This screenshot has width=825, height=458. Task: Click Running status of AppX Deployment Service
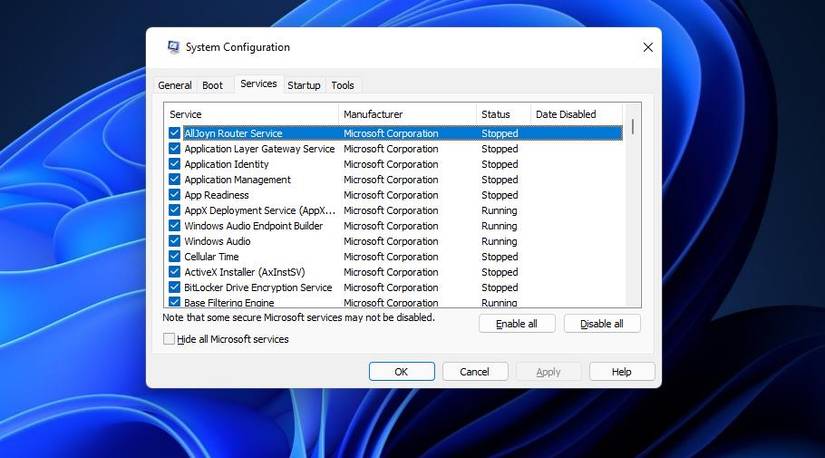[x=499, y=210]
